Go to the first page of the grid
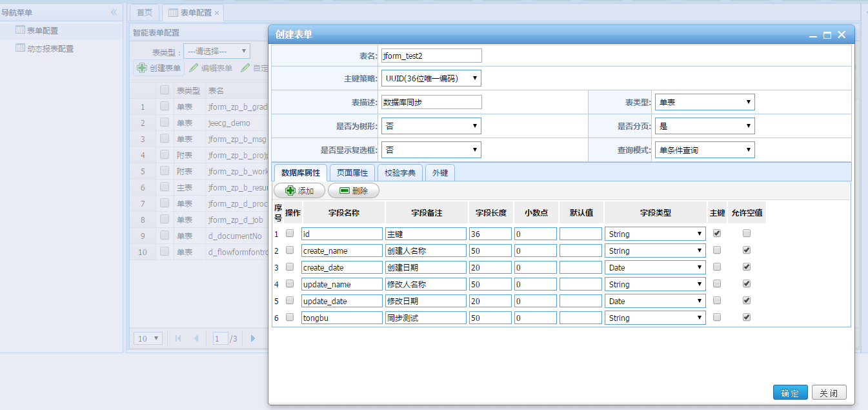The width and height of the screenshot is (868, 410). [178, 338]
